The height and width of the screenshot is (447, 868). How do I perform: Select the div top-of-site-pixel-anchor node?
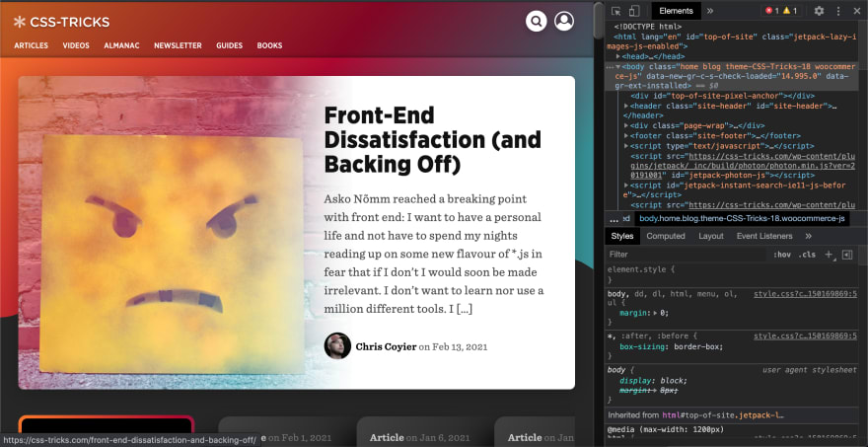pos(723,96)
